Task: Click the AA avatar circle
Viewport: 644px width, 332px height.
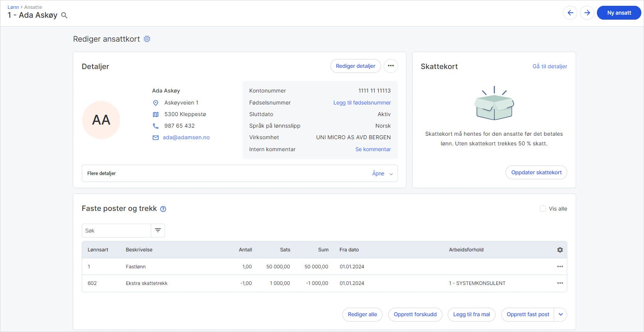Action: point(101,120)
